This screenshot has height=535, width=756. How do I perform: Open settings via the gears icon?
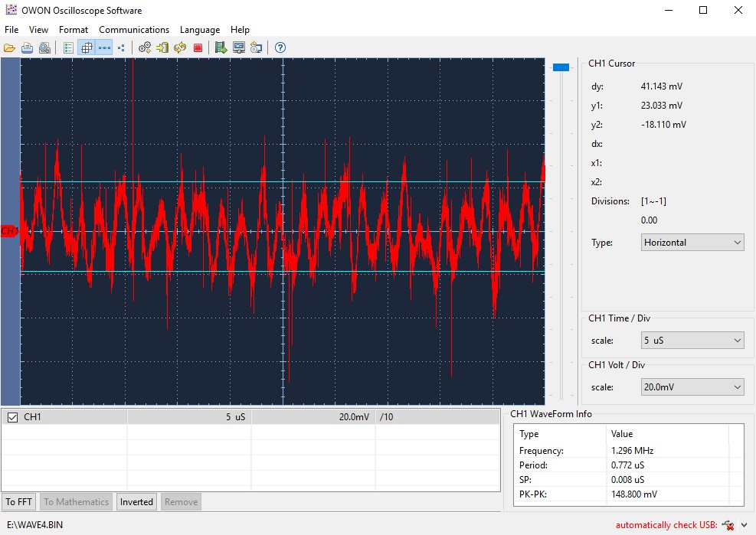coord(145,47)
